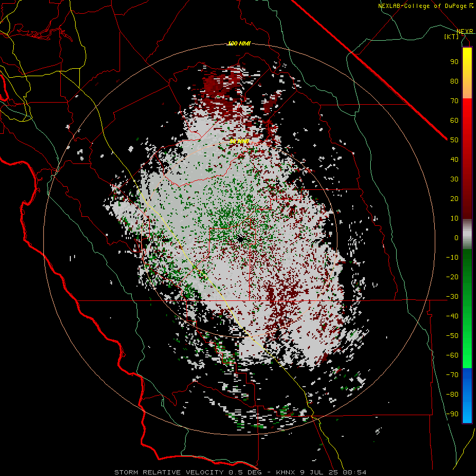Click the 50 NMI range ring label
This screenshot has width=476, height=476.
[239, 141]
